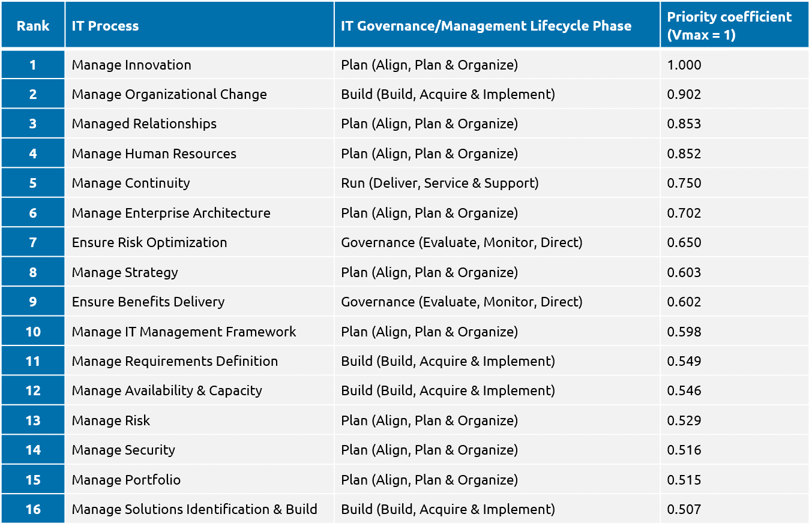
Task: Select the Manage Innovation cell
Action: coord(131,65)
